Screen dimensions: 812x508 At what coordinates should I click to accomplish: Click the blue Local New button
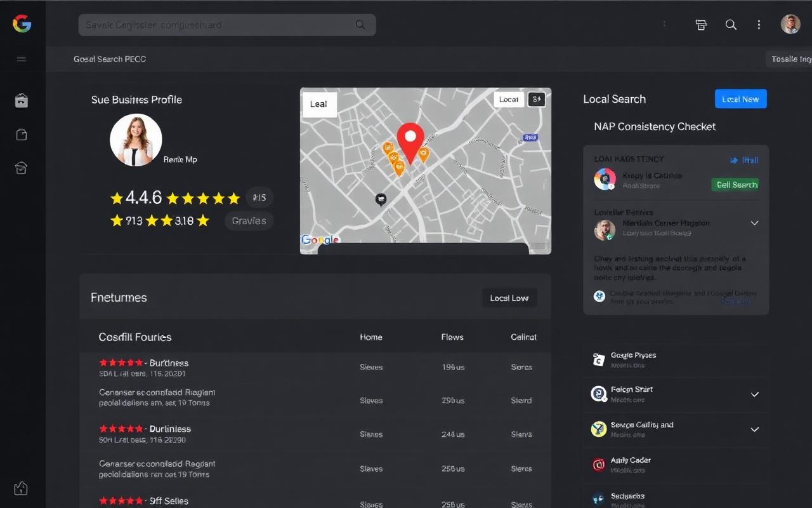click(x=741, y=99)
